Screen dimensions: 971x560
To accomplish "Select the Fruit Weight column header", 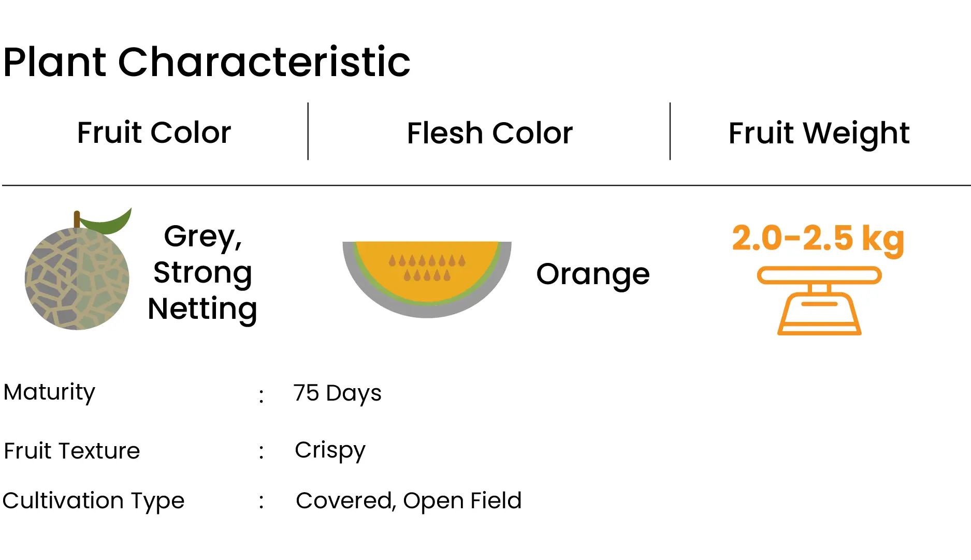I will (x=819, y=134).
